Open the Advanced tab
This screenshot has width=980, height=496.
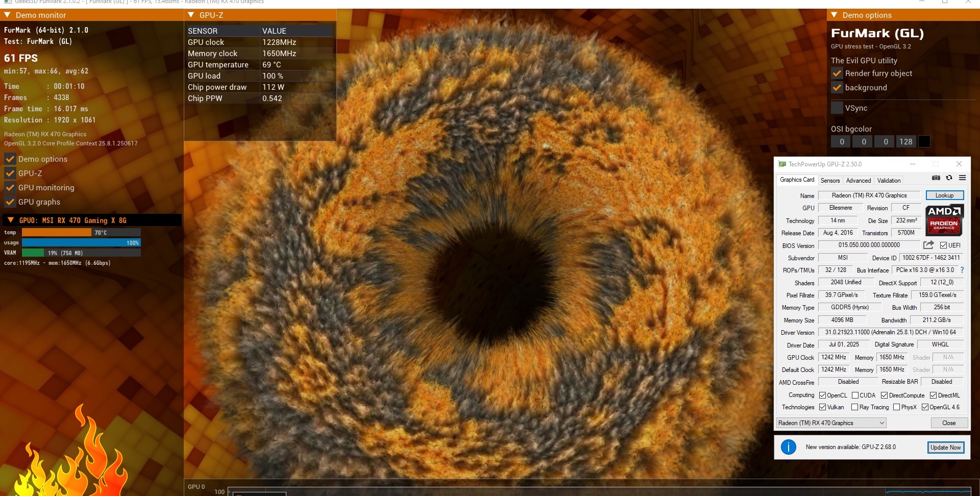tap(859, 181)
